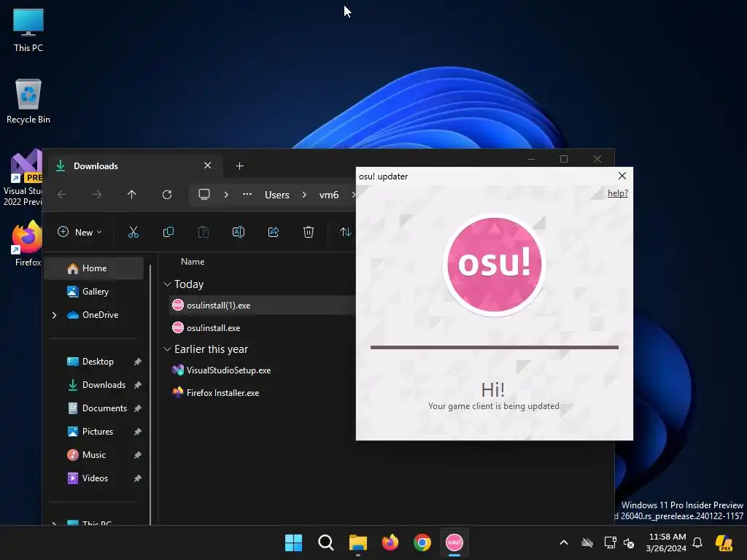Screen dimensions: 747x560
Task: Unpin Documents using its pin icon
Action: pos(137,408)
